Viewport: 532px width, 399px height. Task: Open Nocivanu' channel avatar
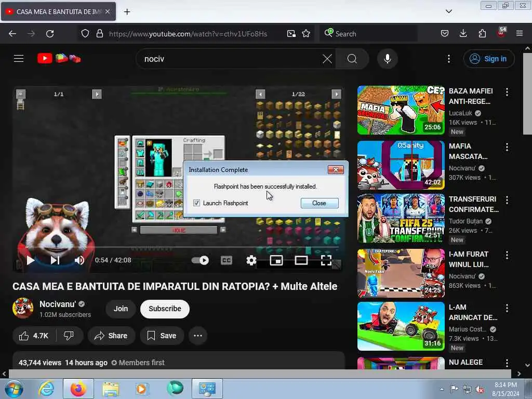click(x=23, y=308)
